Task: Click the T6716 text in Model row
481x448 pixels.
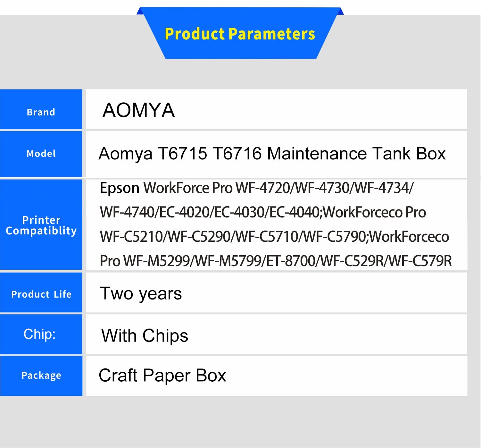Action: [237, 154]
